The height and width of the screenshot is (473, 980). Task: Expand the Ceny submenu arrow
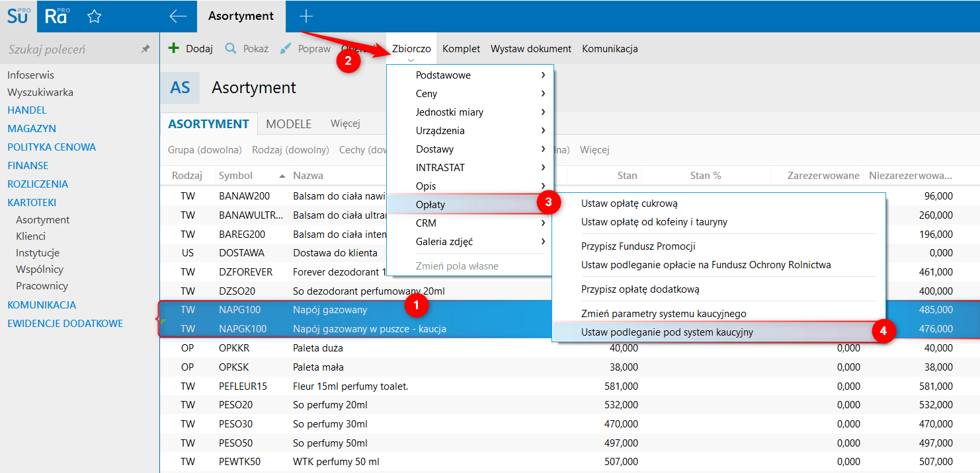(543, 94)
